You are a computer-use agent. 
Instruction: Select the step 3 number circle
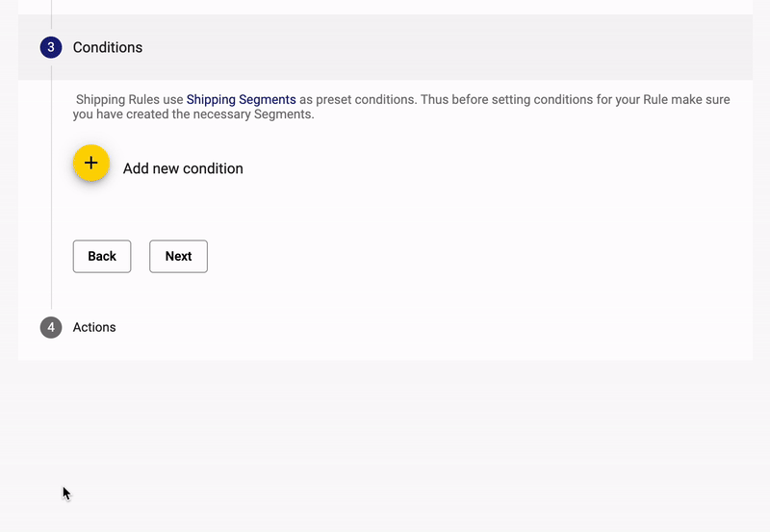coord(51,47)
